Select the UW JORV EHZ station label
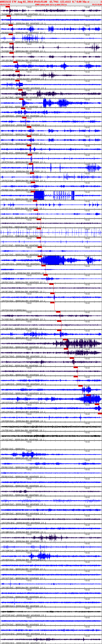This screenshot has width=102, height=644. 23,264
